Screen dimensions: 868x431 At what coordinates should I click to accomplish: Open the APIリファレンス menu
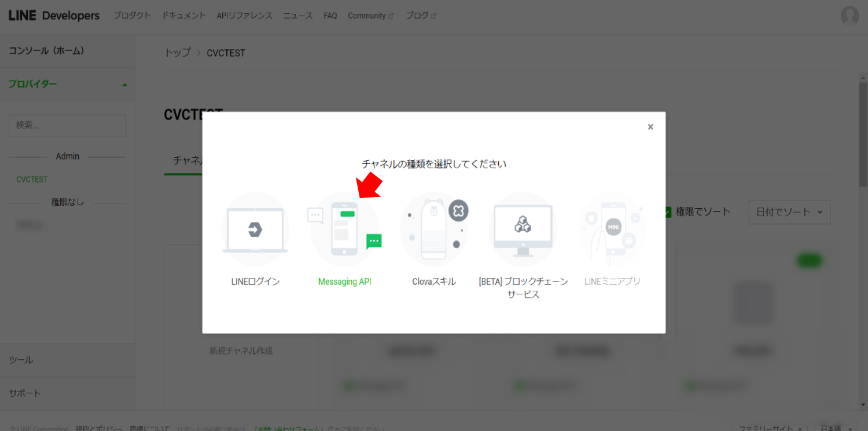point(245,16)
